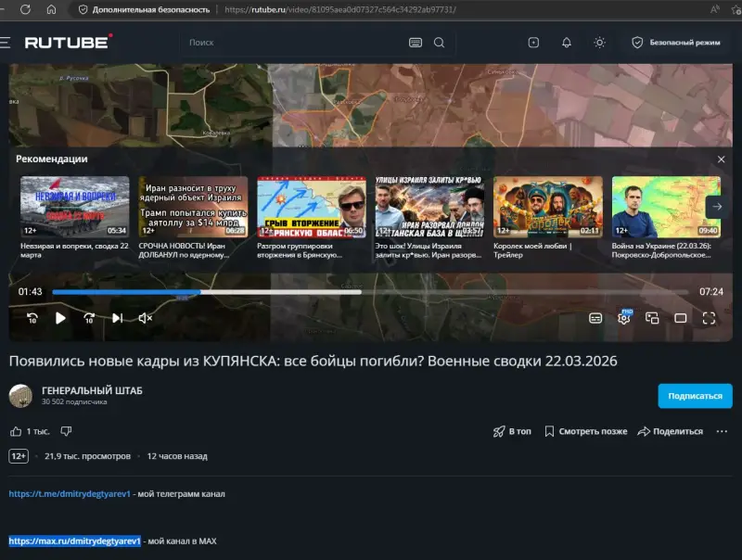
Task: Click the search magnifier icon
Action: [439, 43]
